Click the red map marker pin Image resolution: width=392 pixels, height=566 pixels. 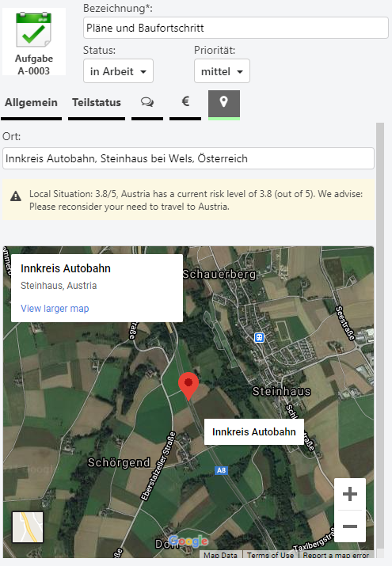(x=188, y=386)
